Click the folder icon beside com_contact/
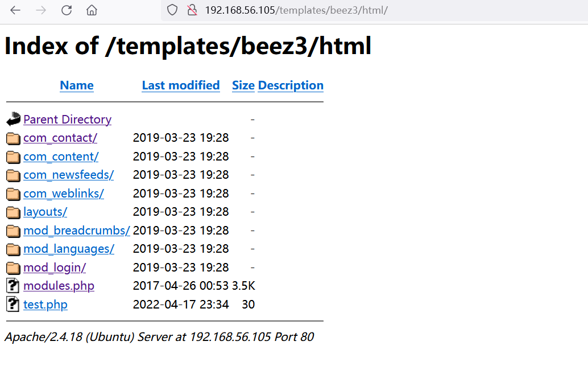 [13, 138]
